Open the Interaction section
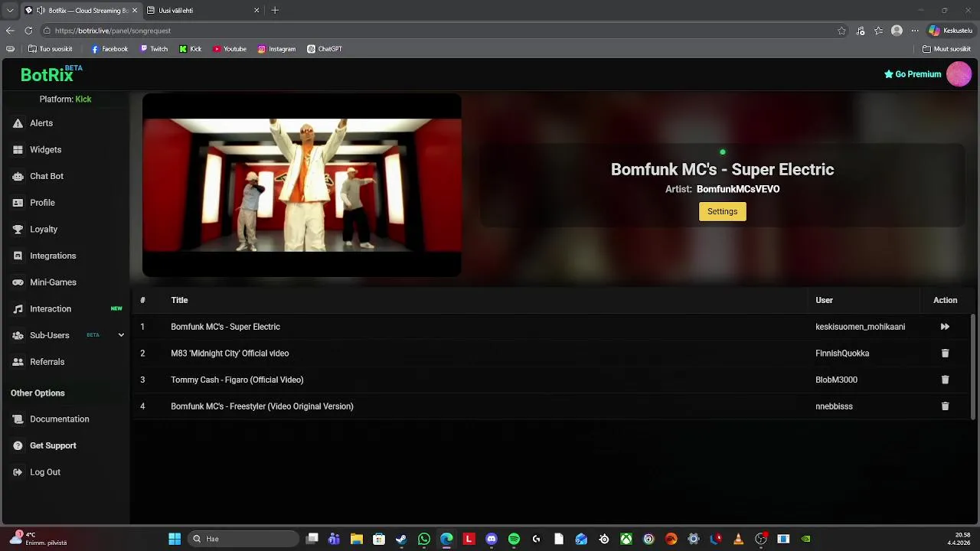Image resolution: width=980 pixels, height=551 pixels. click(x=51, y=309)
